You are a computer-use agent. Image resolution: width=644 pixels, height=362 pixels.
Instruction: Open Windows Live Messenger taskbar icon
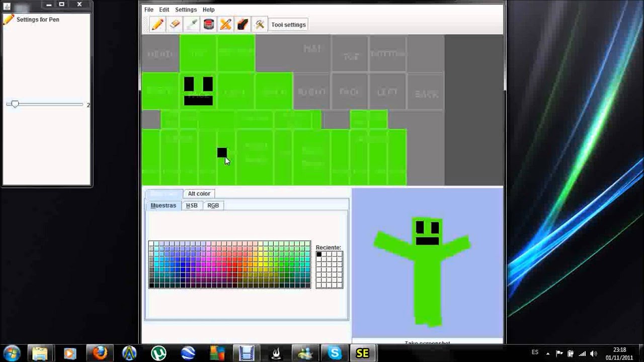point(305,353)
